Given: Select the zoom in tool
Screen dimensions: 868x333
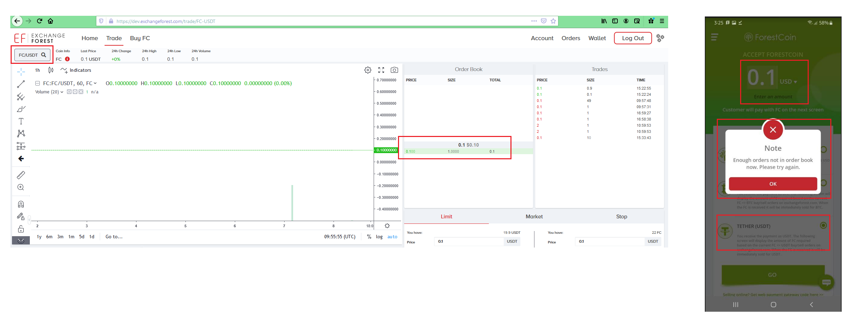Looking at the screenshot, I should (21, 187).
